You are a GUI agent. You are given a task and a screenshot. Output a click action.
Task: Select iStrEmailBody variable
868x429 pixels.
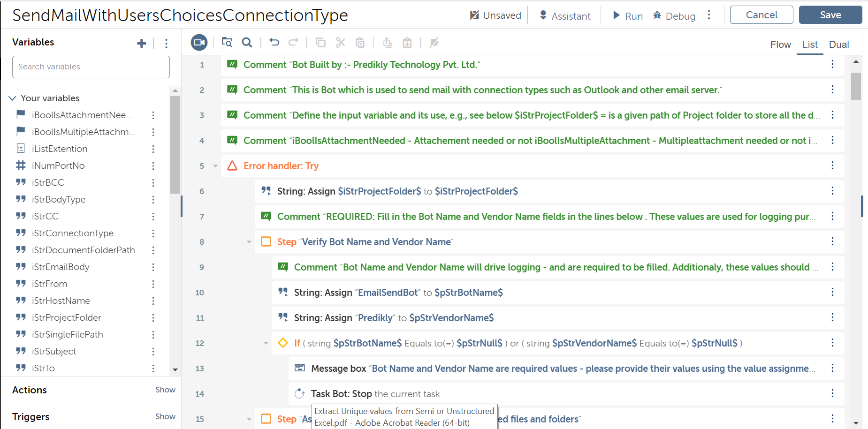(61, 267)
